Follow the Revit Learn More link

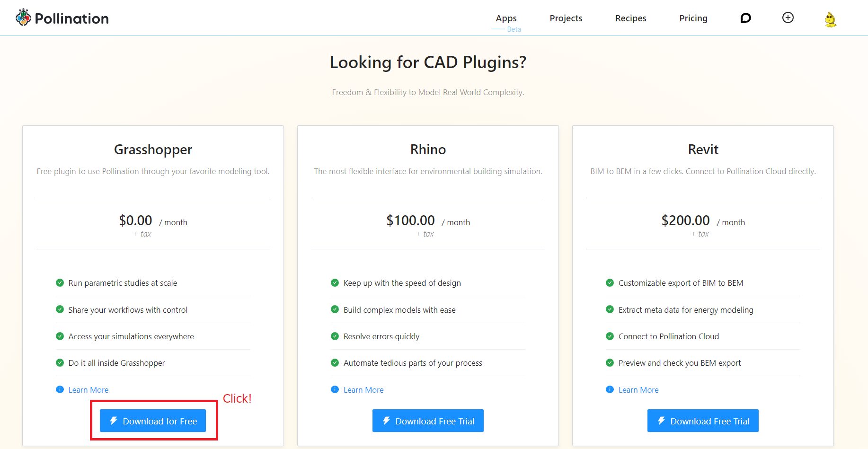click(x=638, y=390)
